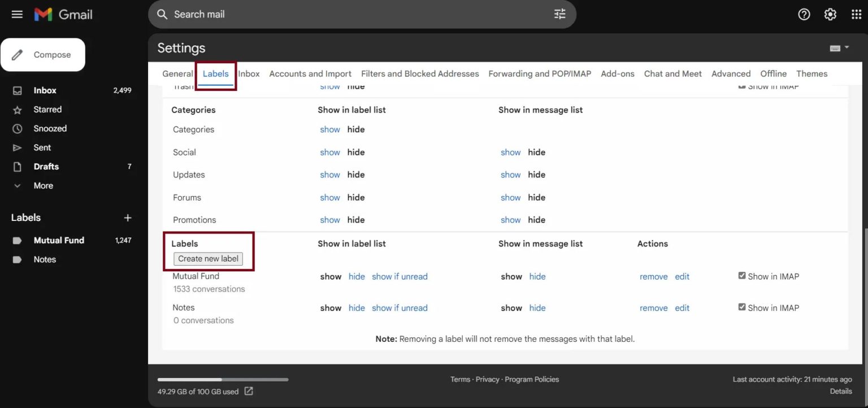
Task: Click the settings gear icon
Action: point(830,14)
